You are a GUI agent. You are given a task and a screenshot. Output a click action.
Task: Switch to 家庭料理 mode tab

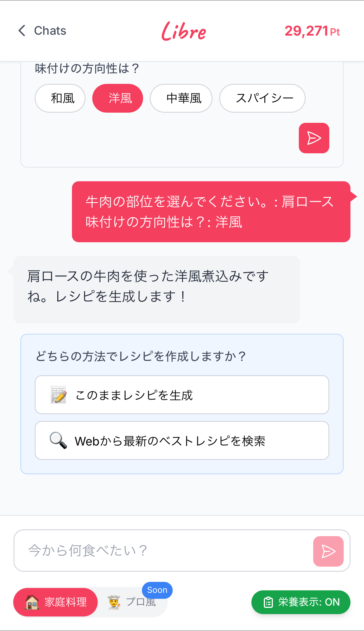click(56, 602)
